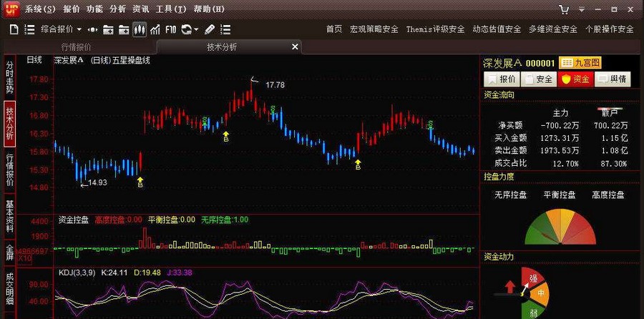Click the red up arrow in 资金动力
This screenshot has width=644, height=319.
[x=509, y=287]
